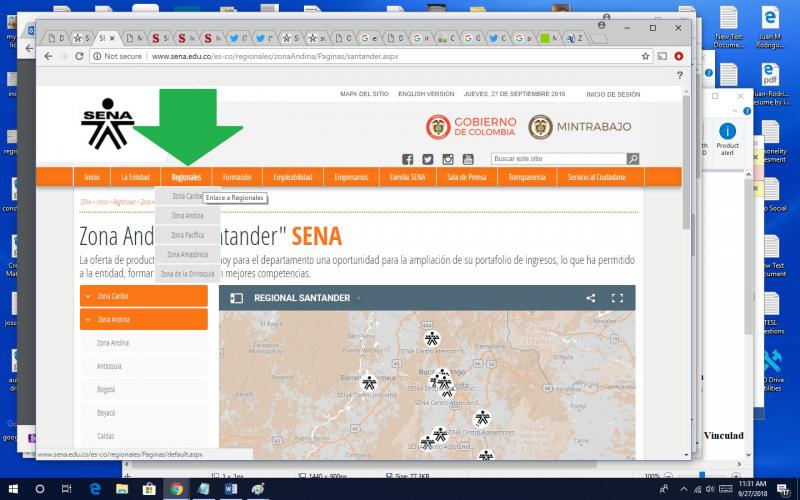Viewport: 800px width, 500px height.
Task: Open Microsoft Store from taskbar
Action: pos(149,489)
